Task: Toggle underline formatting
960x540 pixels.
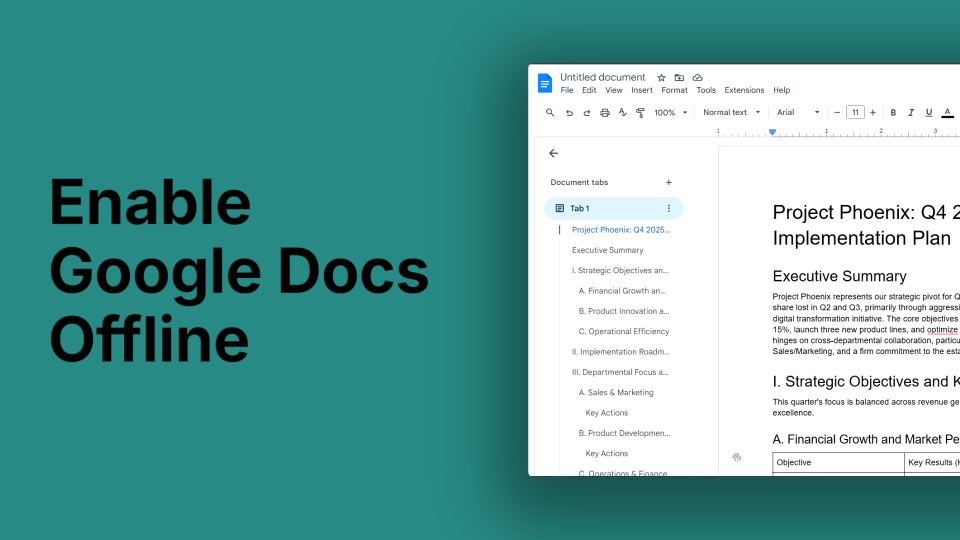Action: point(929,113)
